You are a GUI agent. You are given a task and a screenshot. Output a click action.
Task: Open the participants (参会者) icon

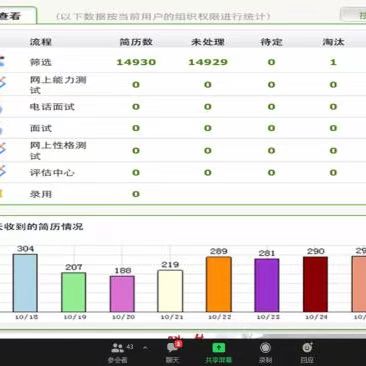pos(117,348)
